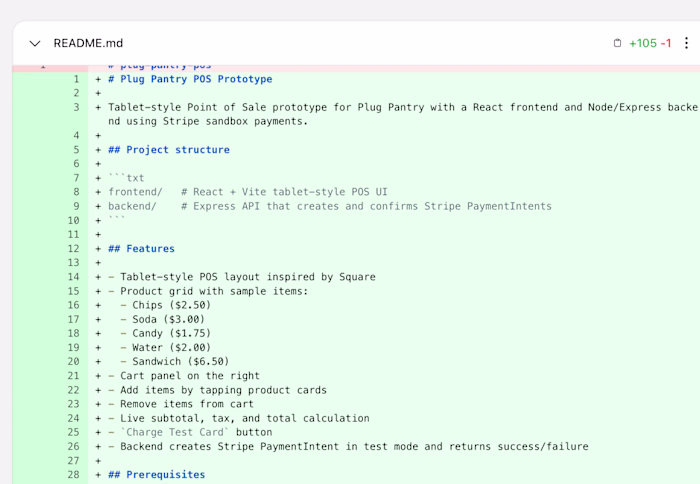Click the 'Charge Test Card' button line
The height and width of the screenshot is (484, 700).
tap(195, 433)
